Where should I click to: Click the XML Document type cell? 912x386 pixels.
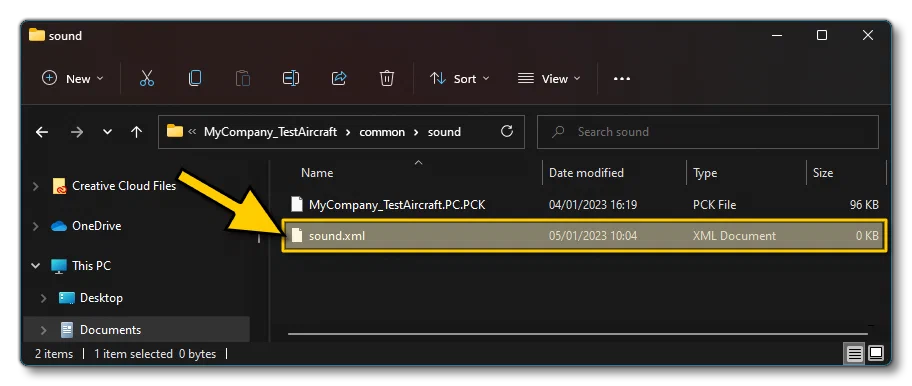tap(734, 235)
